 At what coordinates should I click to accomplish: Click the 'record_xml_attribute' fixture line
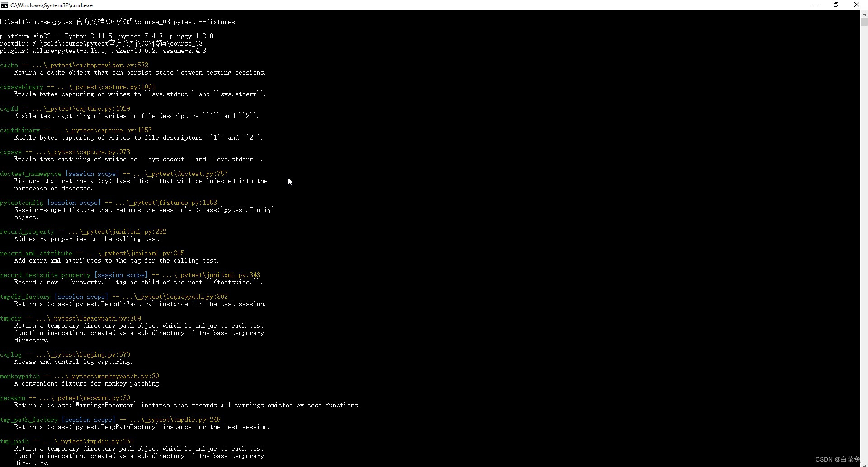[92, 253]
